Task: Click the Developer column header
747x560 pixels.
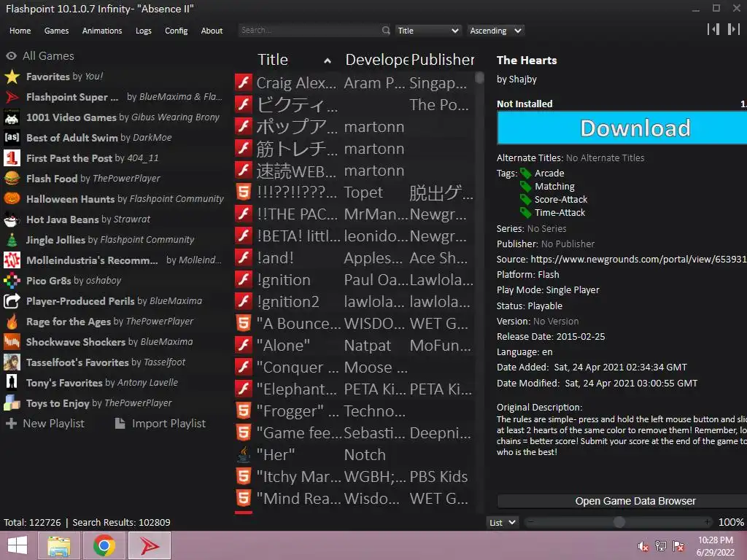Action: click(x=376, y=60)
